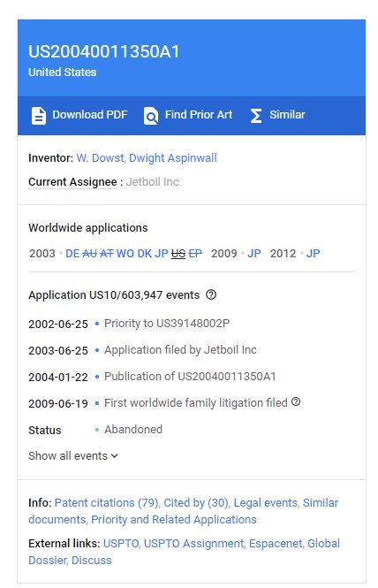Click United States country label
This screenshot has height=588, width=378.
tap(62, 72)
